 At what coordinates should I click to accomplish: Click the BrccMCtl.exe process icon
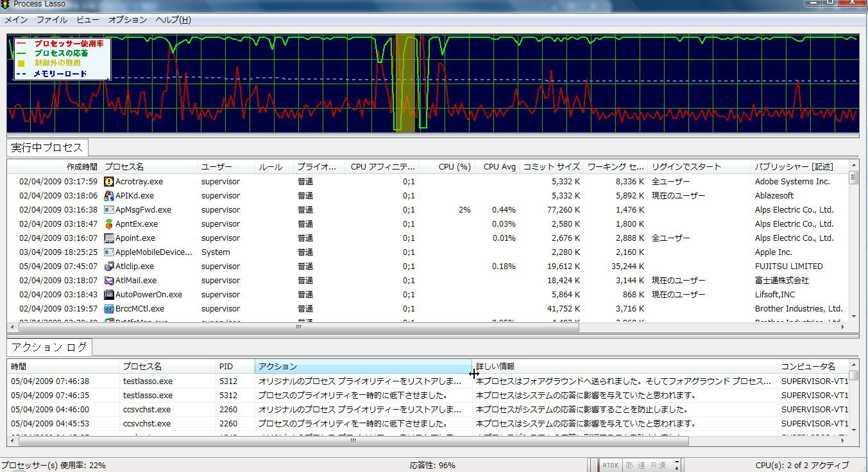(x=108, y=309)
